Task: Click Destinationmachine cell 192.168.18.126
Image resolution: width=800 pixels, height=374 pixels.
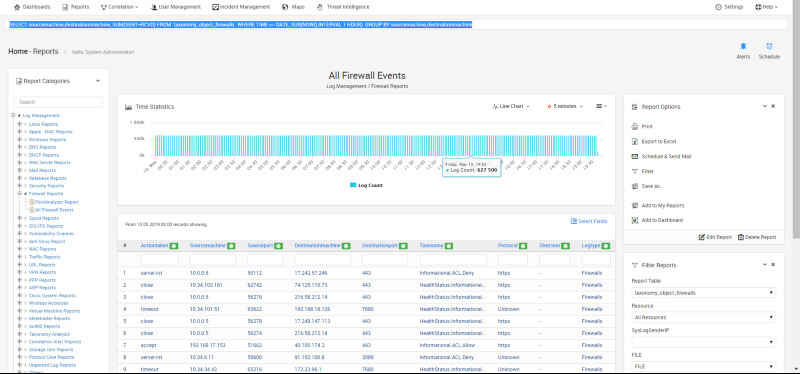Action: coord(311,309)
